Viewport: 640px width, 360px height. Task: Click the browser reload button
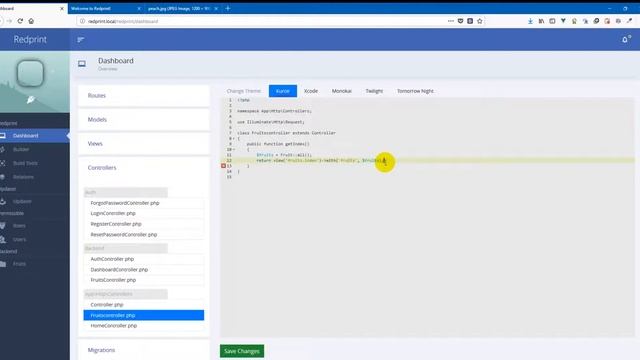[20, 21]
